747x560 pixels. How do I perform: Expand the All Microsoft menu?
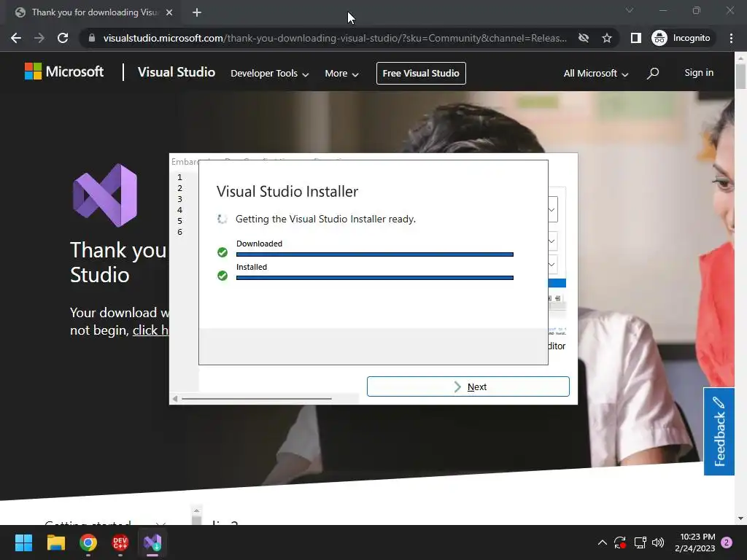coord(595,74)
